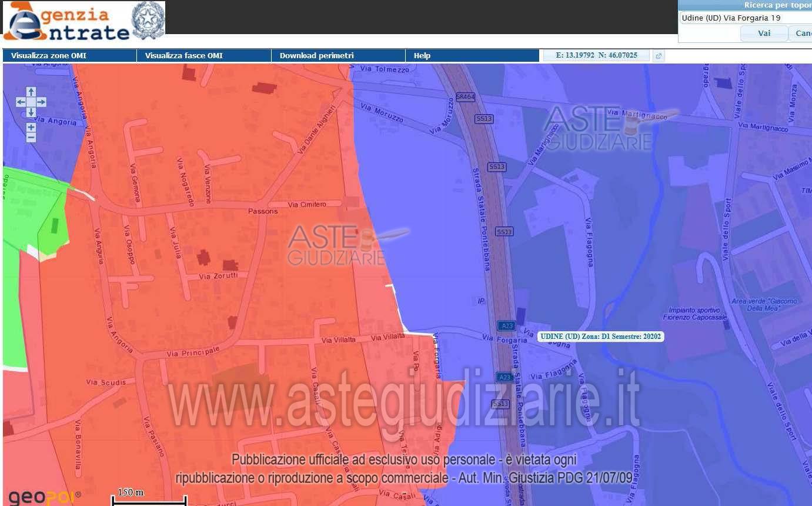The image size is (812, 506).
Task: Click the 'Via Dante Alighieri' street label
Action: 316,130
